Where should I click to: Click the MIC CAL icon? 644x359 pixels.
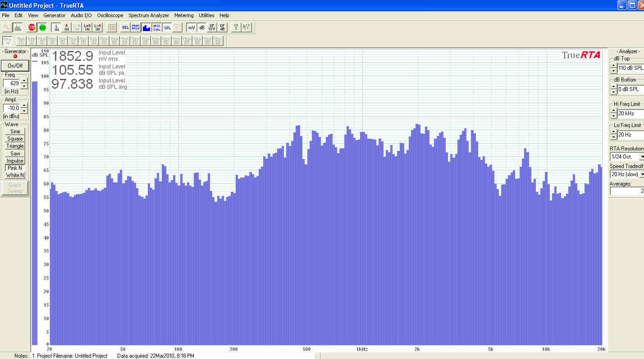point(156,27)
